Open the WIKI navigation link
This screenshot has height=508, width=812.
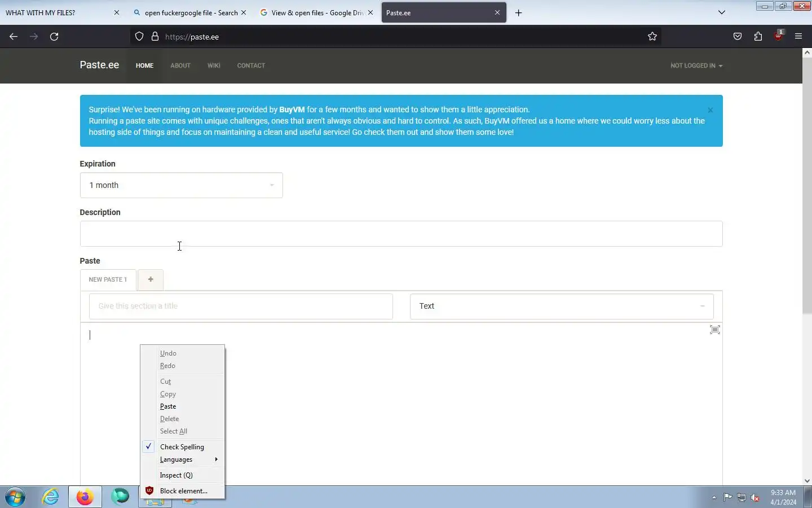pyautogui.click(x=214, y=65)
